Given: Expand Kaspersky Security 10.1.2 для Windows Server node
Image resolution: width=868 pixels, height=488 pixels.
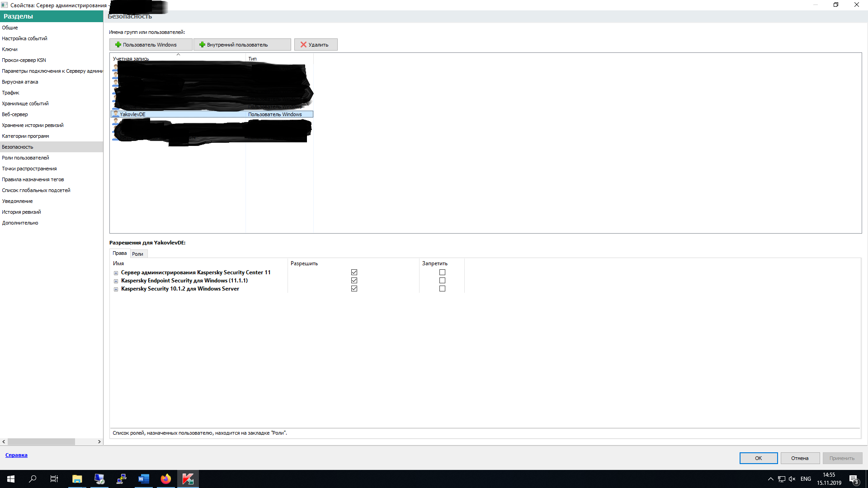Looking at the screenshot, I should point(116,289).
